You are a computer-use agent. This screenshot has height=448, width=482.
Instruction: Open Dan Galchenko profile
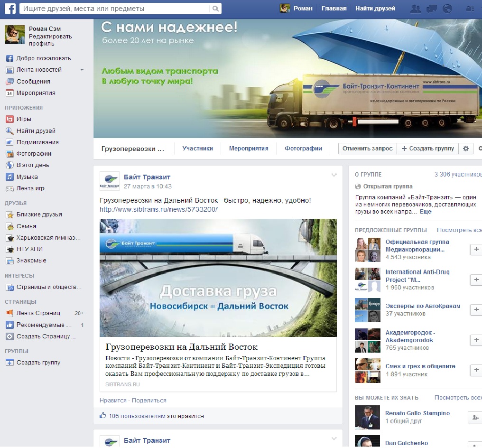[x=407, y=443]
